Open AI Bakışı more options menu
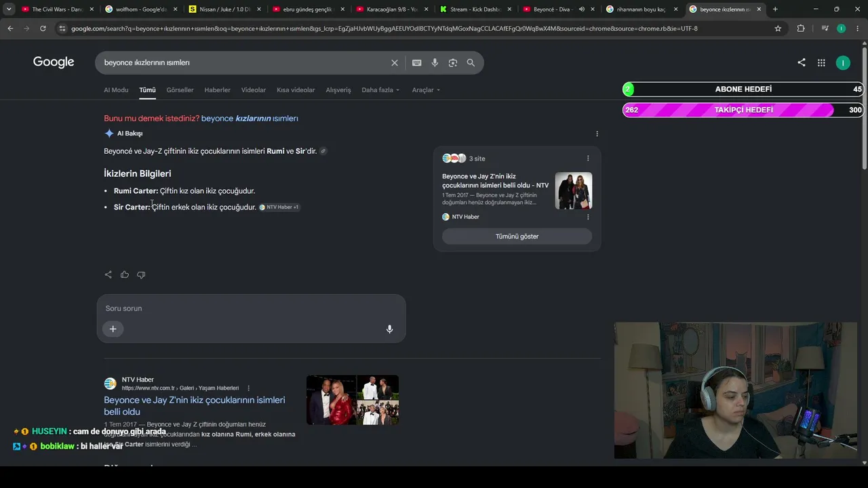 point(597,134)
